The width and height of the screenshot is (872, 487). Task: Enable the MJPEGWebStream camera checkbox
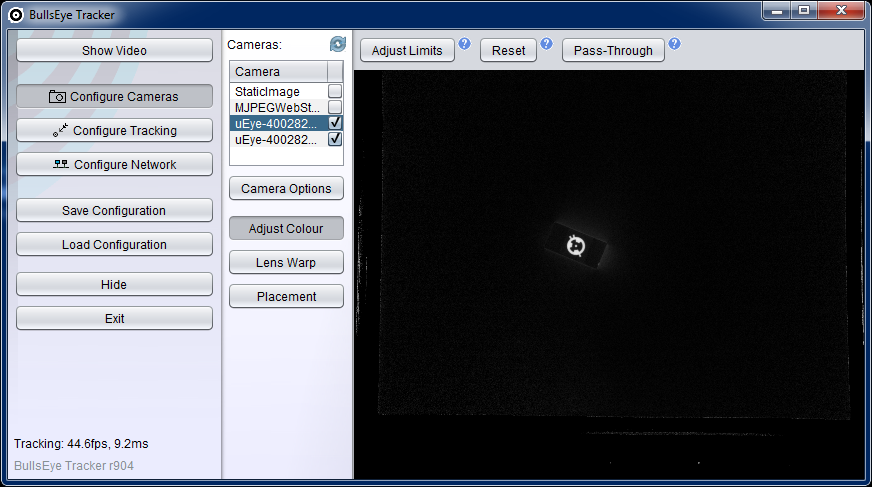coord(335,107)
